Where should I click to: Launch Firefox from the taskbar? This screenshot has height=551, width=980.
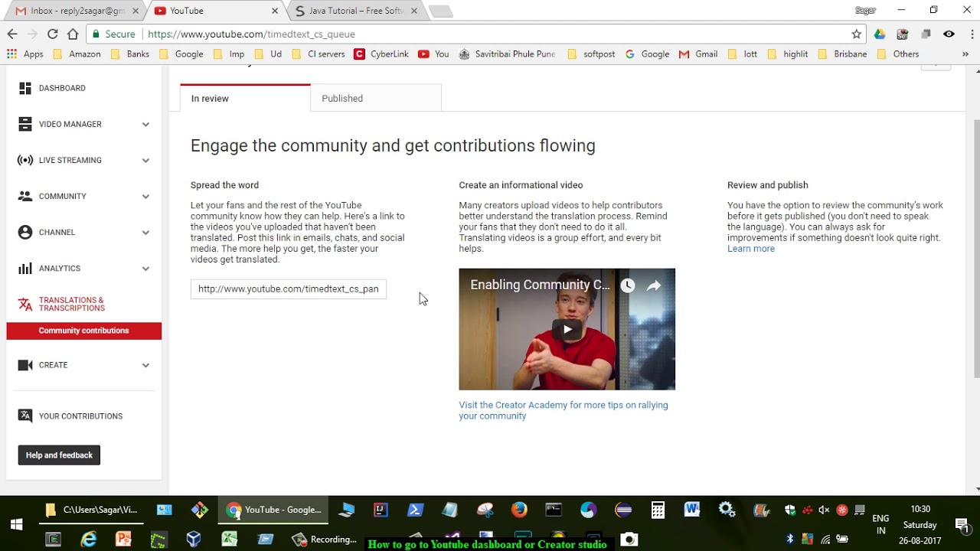pyautogui.click(x=519, y=510)
